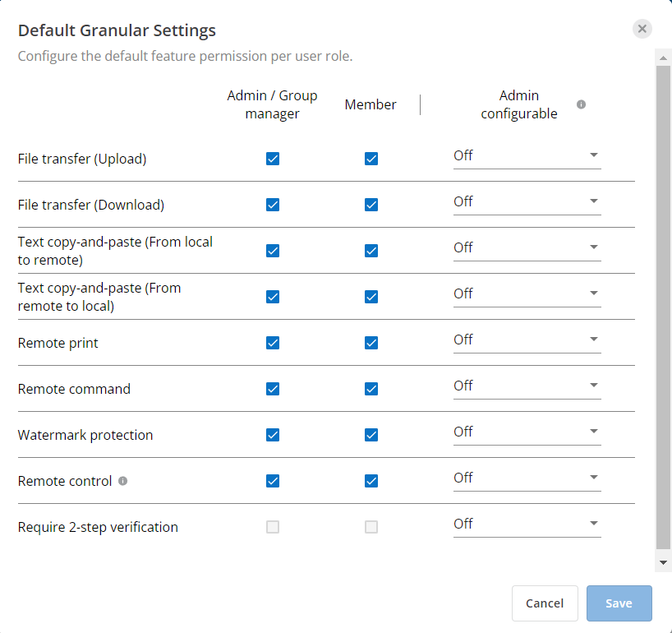Expand the Off dropdown for Remote print

tap(527, 340)
